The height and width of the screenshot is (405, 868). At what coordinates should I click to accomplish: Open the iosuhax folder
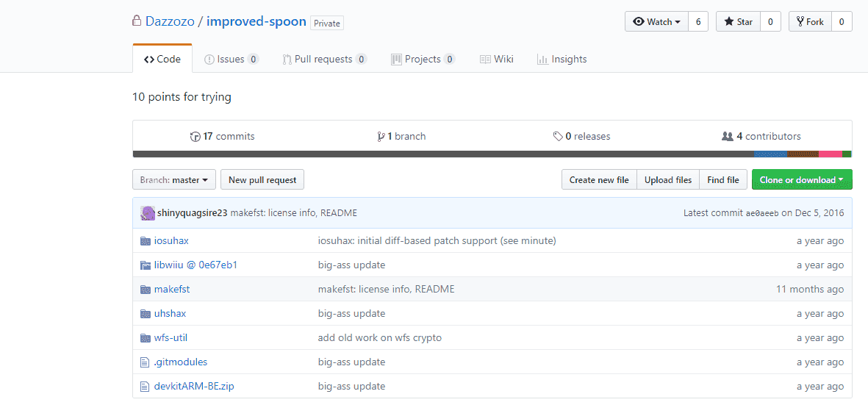tap(171, 240)
